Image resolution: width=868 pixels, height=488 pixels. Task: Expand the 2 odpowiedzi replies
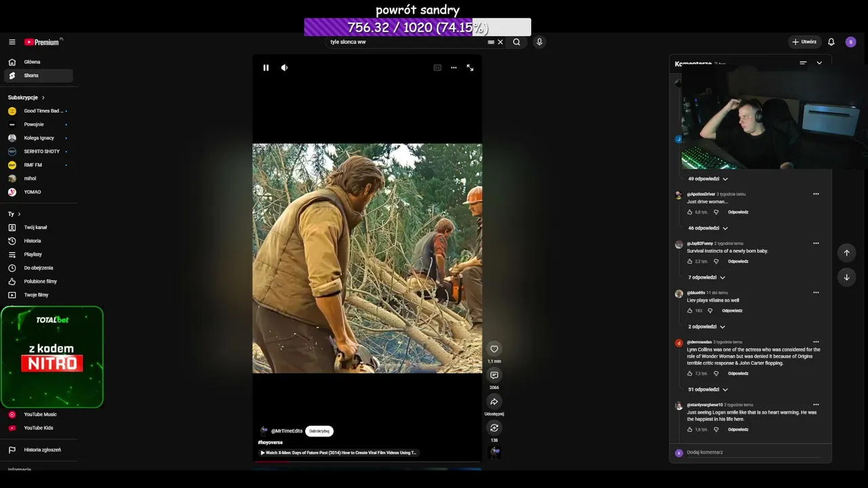pyautogui.click(x=707, y=327)
